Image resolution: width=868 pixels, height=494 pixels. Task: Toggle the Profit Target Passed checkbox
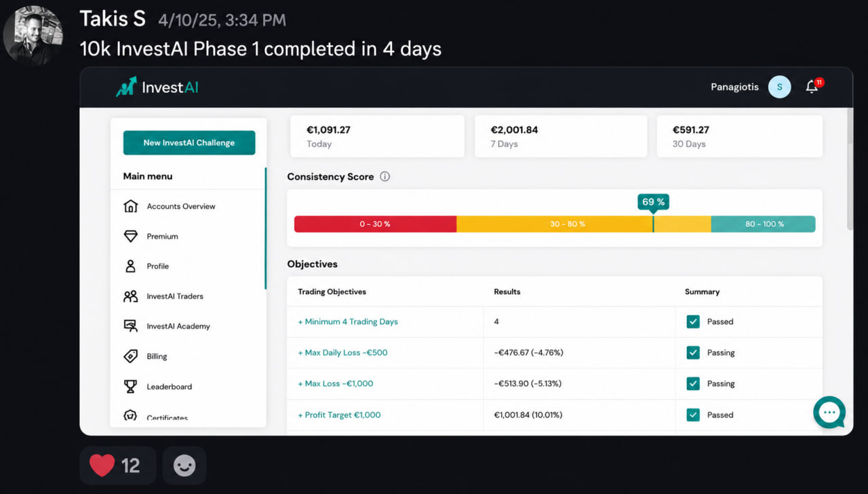point(693,415)
